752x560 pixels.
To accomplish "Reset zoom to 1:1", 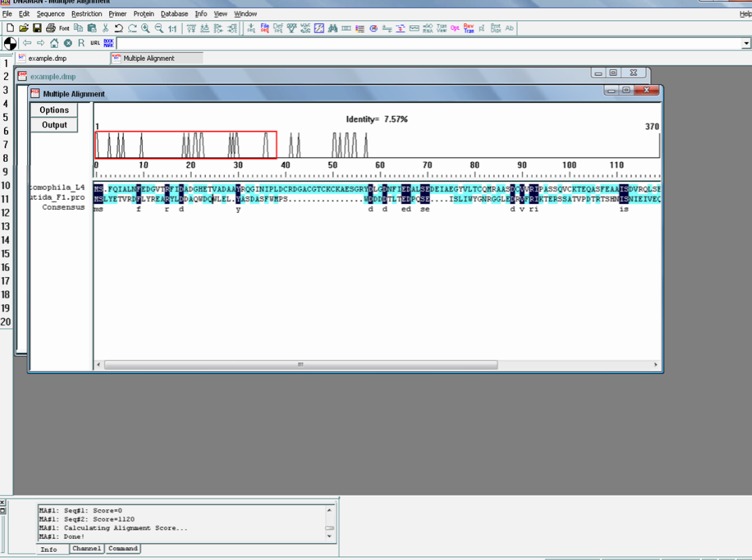I will pos(173,28).
